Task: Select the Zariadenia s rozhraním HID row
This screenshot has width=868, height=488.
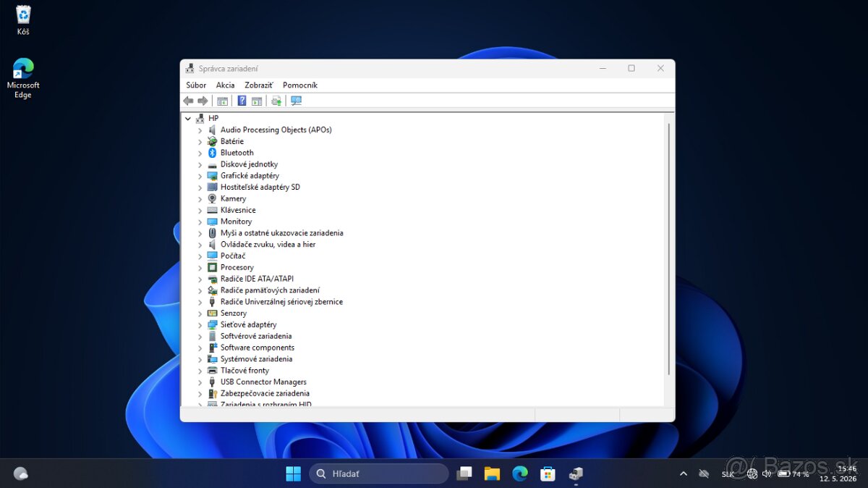Action: 266,404
